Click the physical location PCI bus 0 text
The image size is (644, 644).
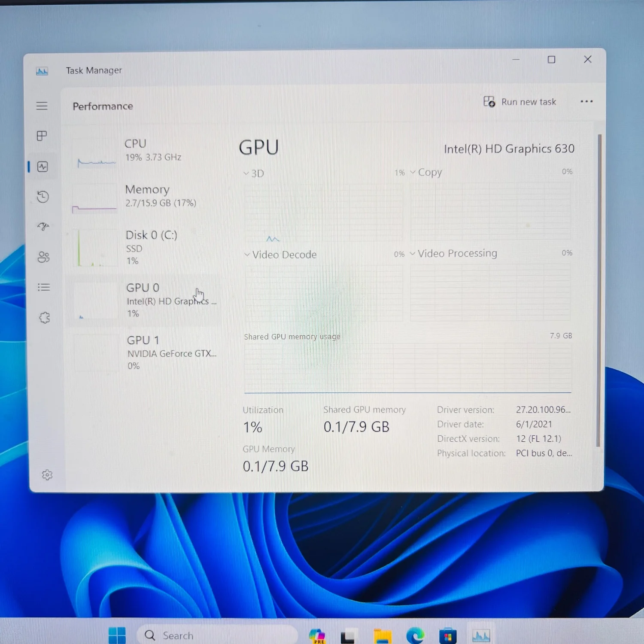pos(544,453)
